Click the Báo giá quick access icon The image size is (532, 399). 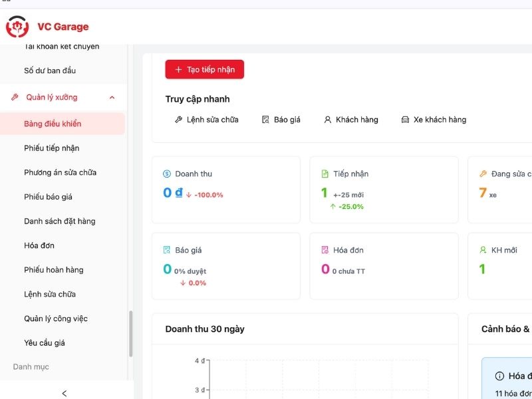[x=265, y=120]
